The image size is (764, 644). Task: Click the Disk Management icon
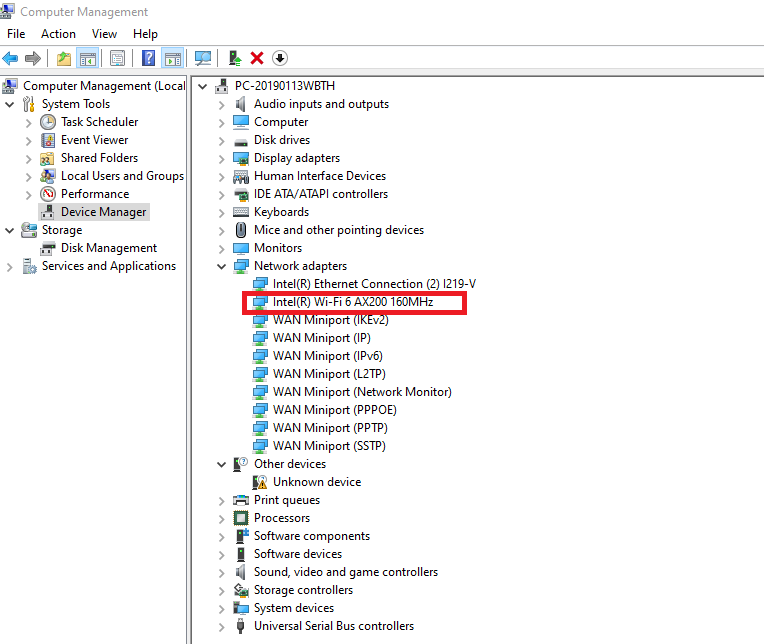pos(48,248)
